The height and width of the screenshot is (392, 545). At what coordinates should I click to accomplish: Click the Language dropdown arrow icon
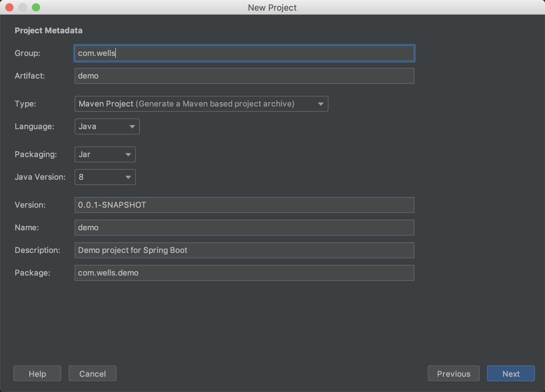click(132, 126)
